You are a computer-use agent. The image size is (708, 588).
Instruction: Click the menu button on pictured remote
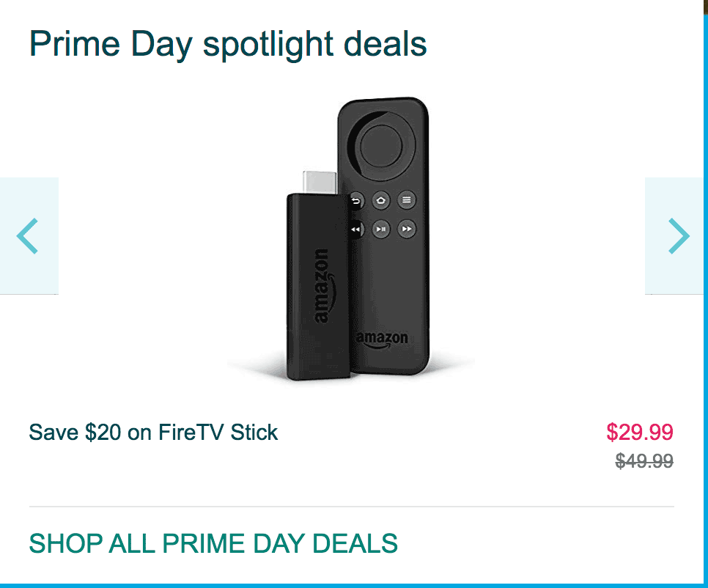(x=406, y=200)
